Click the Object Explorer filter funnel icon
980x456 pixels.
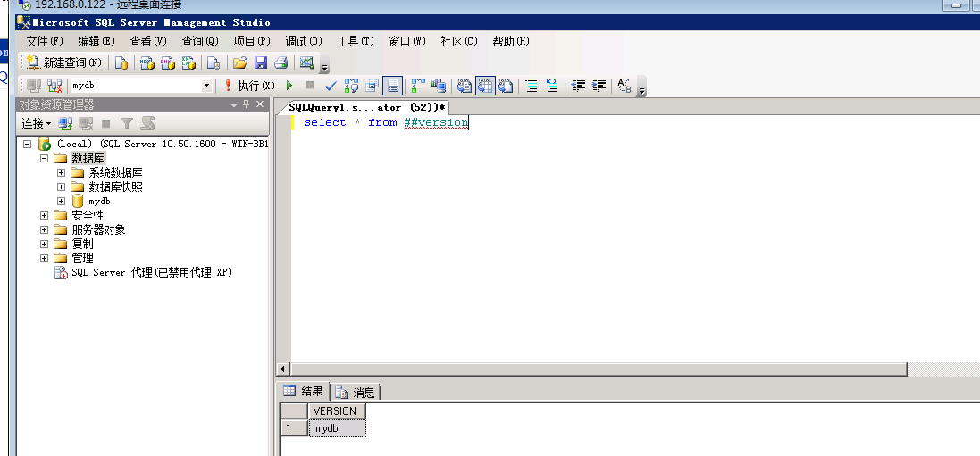127,124
